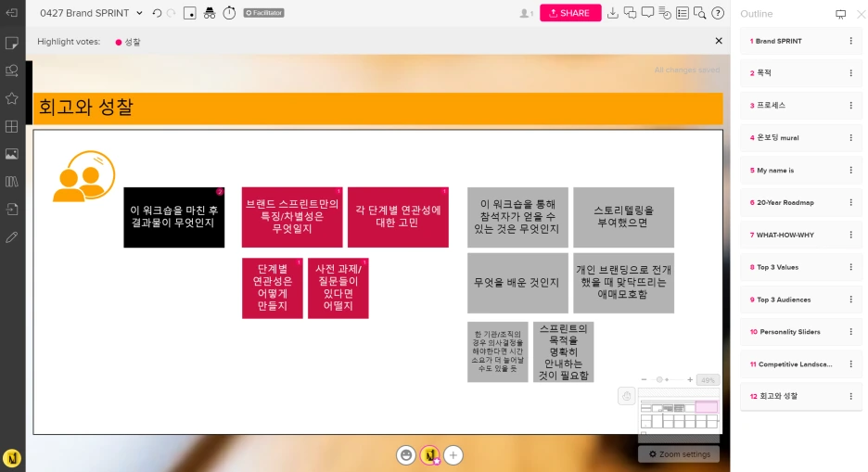Show participants list icon

526,13
